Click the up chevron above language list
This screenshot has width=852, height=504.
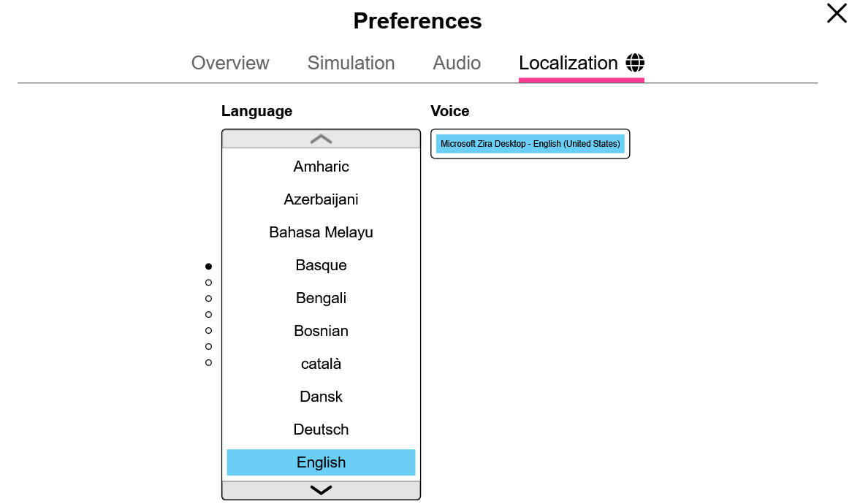pos(321,139)
